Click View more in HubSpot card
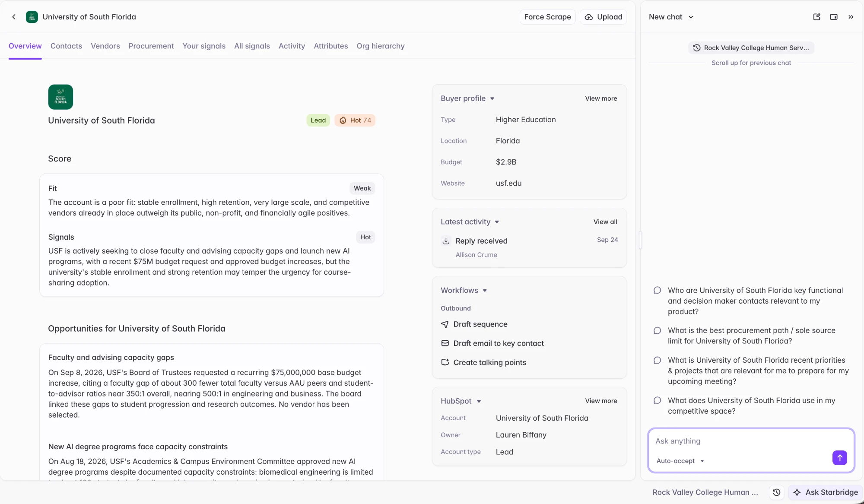 click(601, 401)
